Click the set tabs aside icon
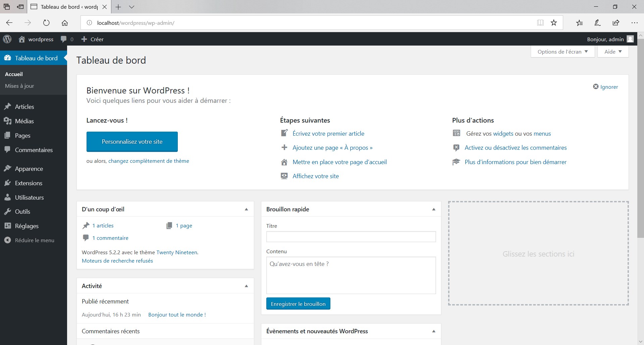Screen dimensions: 644x345 pos(20,7)
